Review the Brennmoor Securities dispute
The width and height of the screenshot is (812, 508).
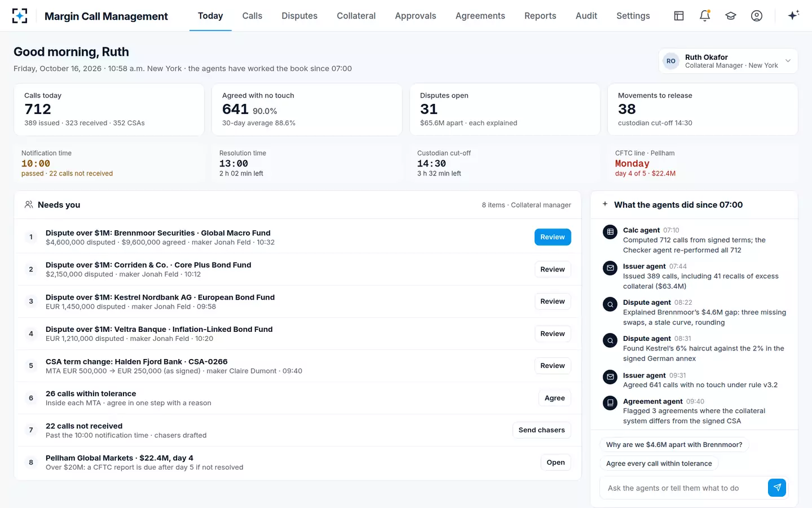point(553,237)
